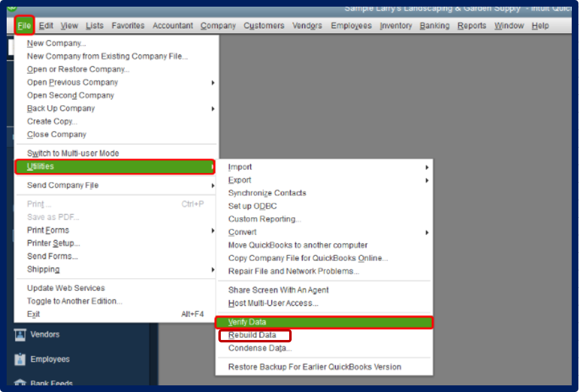Choose Exit from File menu
Viewport: 579px width, 392px height.
click(115, 314)
